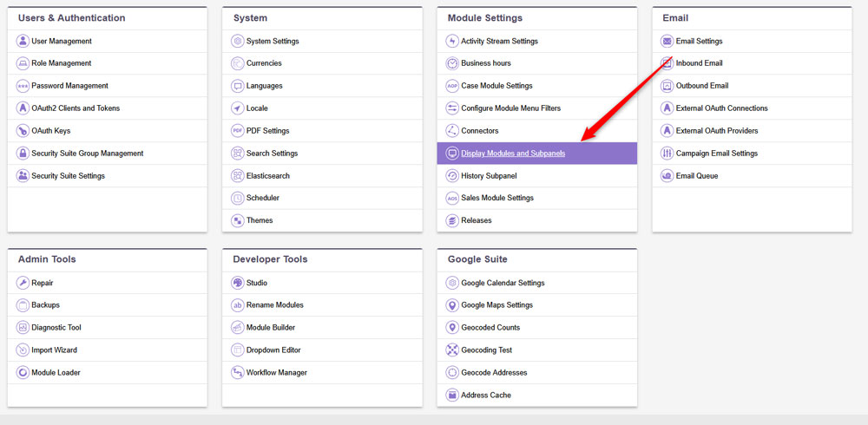Select Display Modules and Subpanels
Screen dimensions: 868x425
(513, 154)
